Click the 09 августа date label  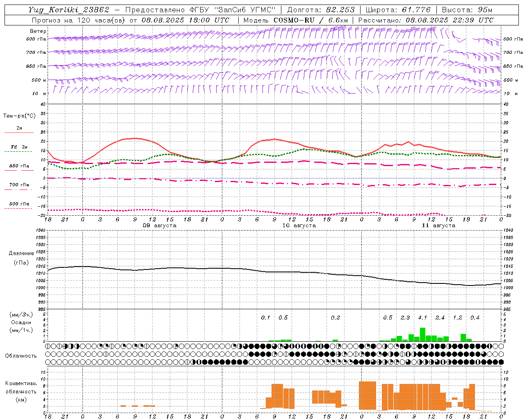point(160,226)
